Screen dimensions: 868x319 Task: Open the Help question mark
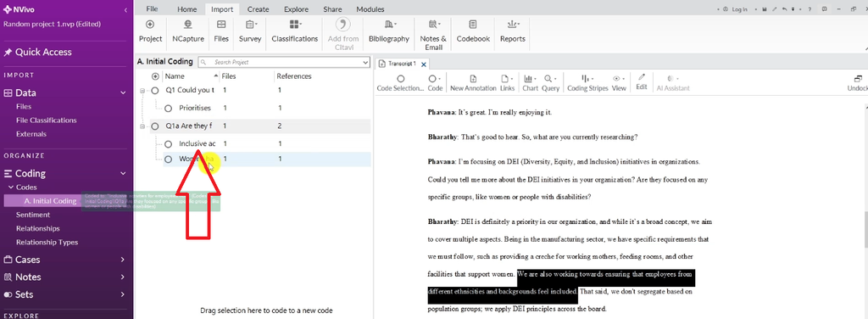pyautogui.click(x=810, y=9)
